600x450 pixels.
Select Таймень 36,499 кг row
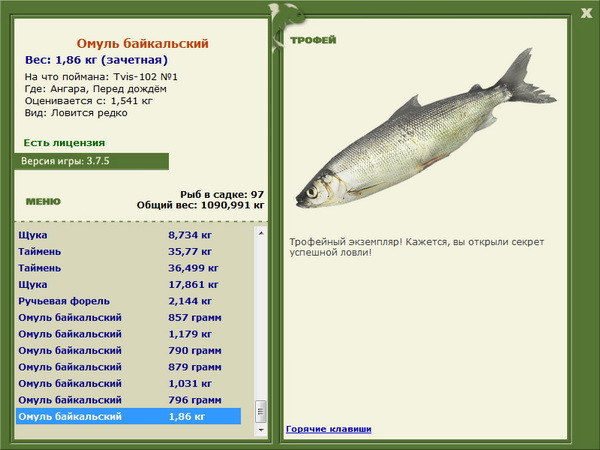coord(129,268)
